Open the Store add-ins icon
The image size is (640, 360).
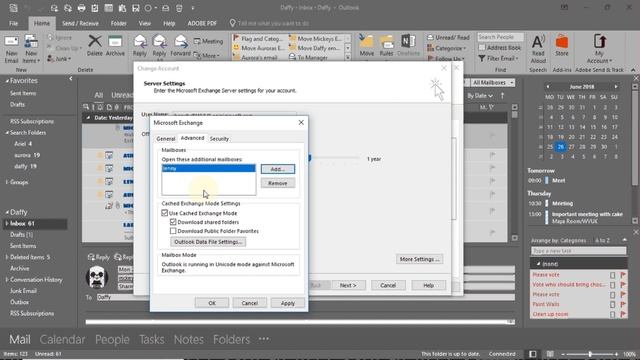pyautogui.click(x=562, y=45)
